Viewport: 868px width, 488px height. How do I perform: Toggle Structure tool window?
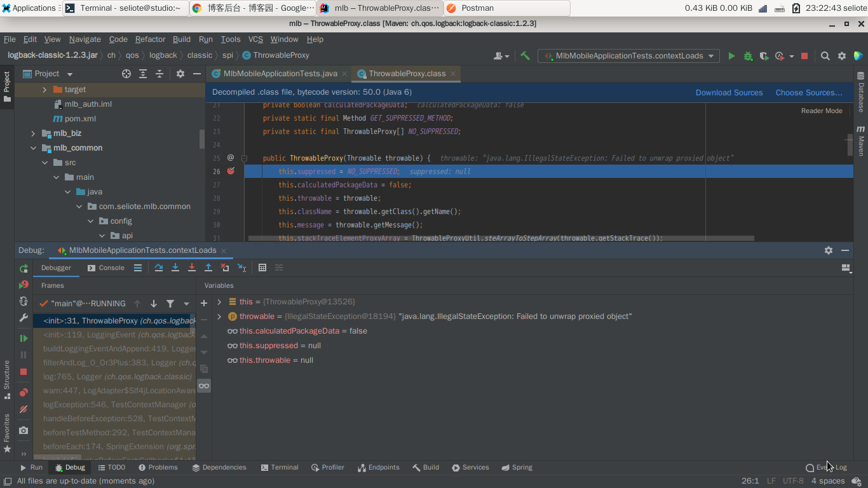pos(7,380)
